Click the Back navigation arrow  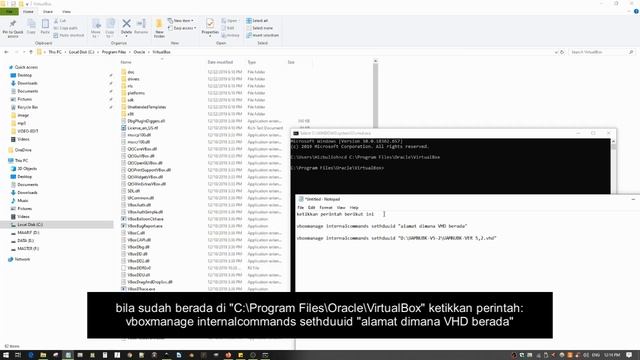coord(6,52)
